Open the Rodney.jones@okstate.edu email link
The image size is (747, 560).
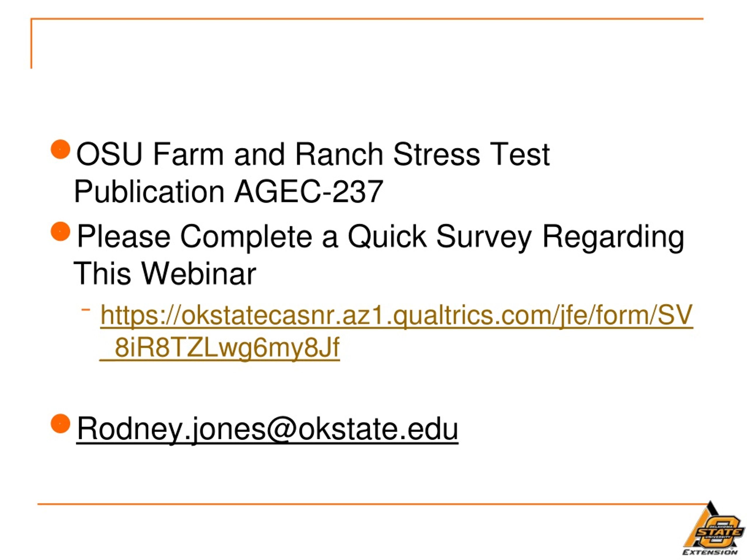(268, 429)
